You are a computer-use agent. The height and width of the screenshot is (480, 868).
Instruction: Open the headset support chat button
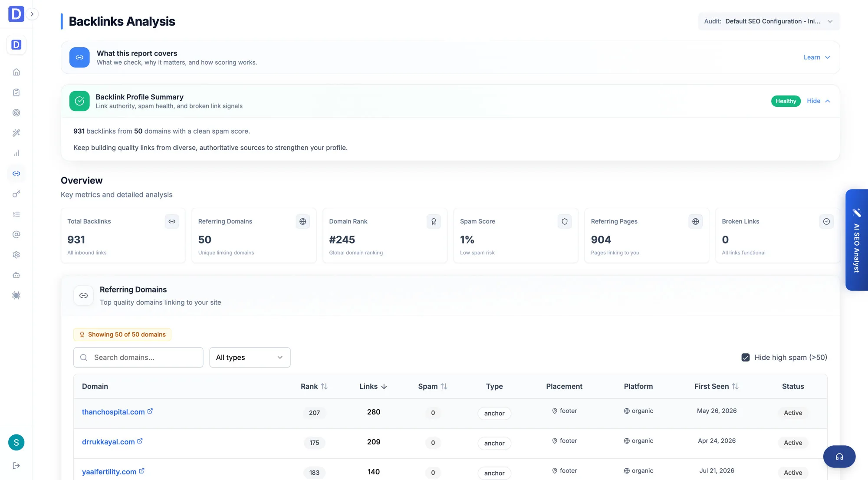coord(839,457)
